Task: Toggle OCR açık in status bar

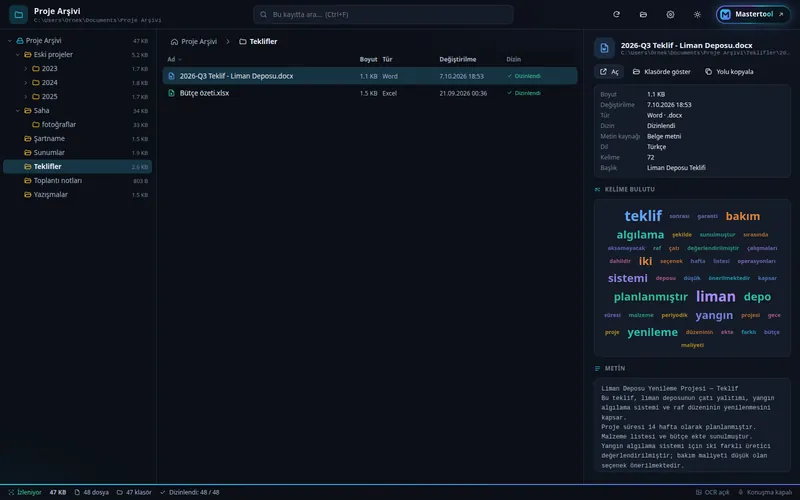Action: coord(712,492)
